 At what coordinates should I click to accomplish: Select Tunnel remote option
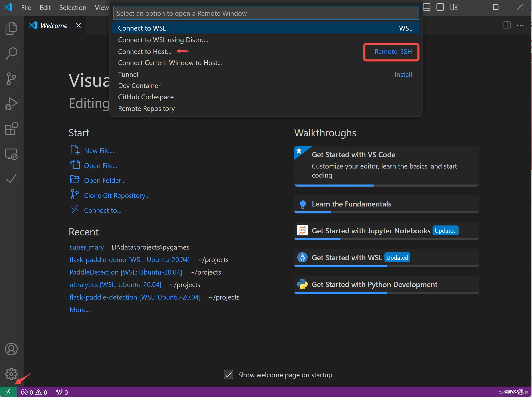(x=266, y=75)
